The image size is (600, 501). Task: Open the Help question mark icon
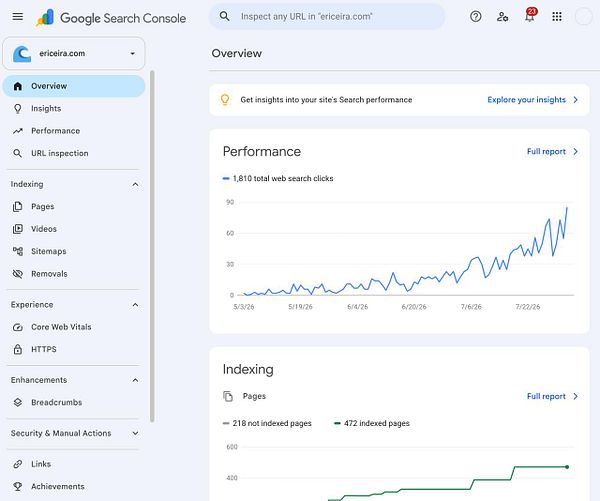[x=476, y=16]
